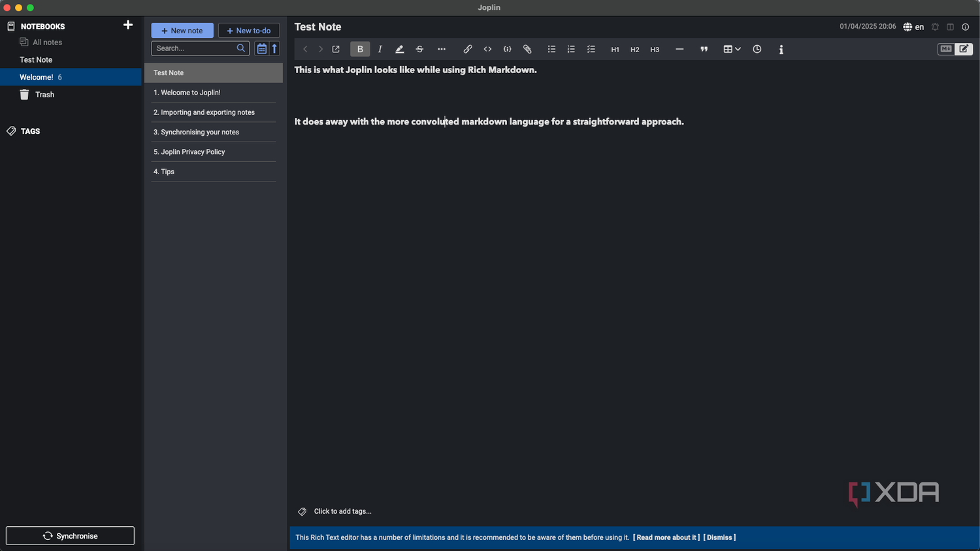
Task: Reverse the note sort order
Action: 275,48
